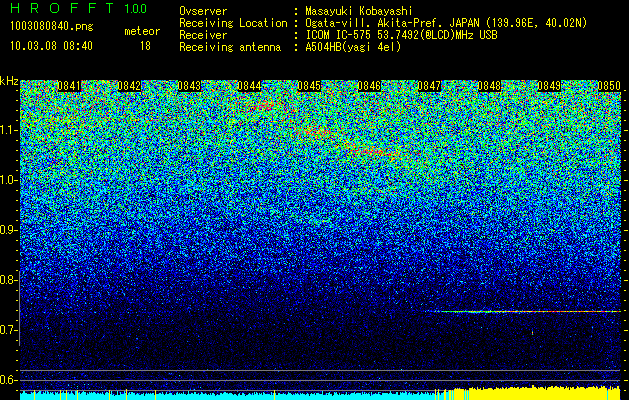Click the observer name Masayuki Kobayashi

[x=359, y=11]
